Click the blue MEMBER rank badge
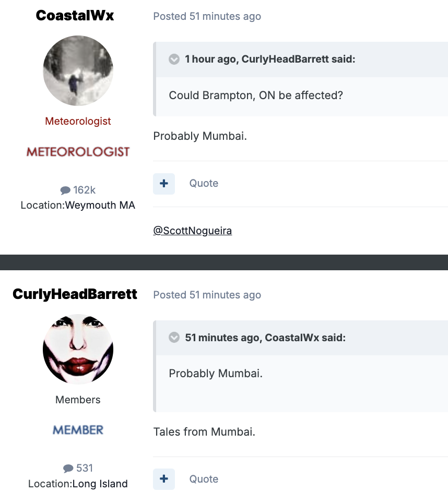This screenshot has height=504, width=448. click(78, 430)
